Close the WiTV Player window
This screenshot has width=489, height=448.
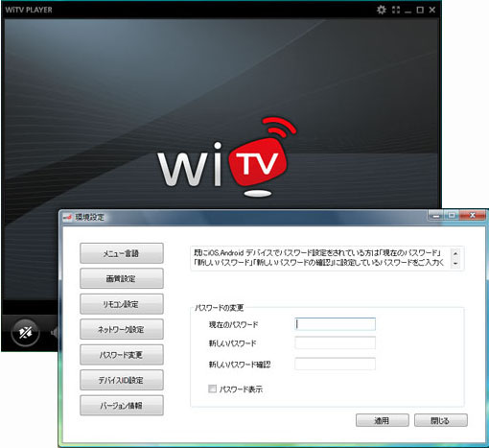pyautogui.click(x=432, y=10)
